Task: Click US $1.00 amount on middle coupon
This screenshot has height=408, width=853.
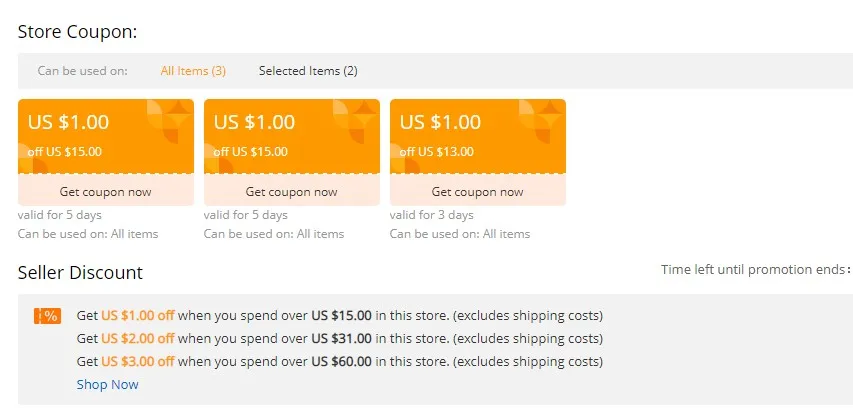Action: click(255, 122)
